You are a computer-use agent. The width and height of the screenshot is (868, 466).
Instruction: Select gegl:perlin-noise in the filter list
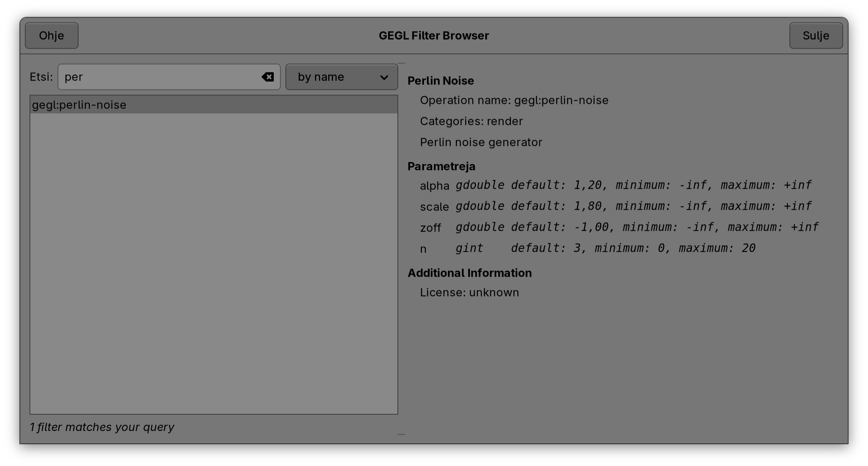point(79,105)
